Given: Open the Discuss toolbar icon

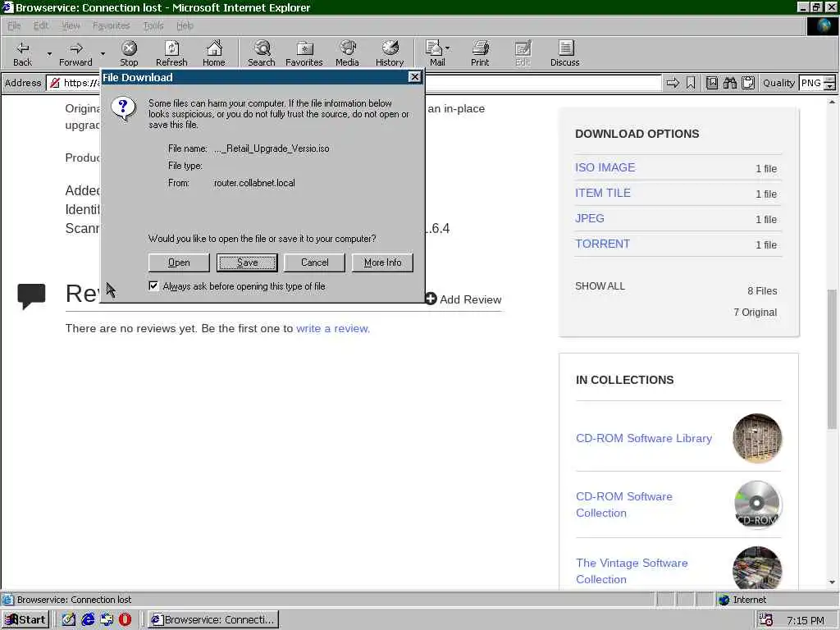Looking at the screenshot, I should (564, 53).
